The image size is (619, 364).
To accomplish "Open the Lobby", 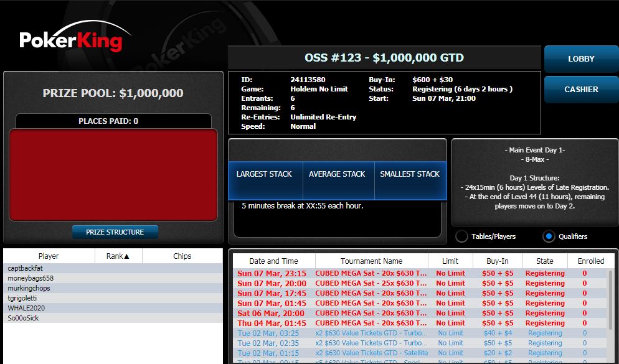I will (x=581, y=58).
